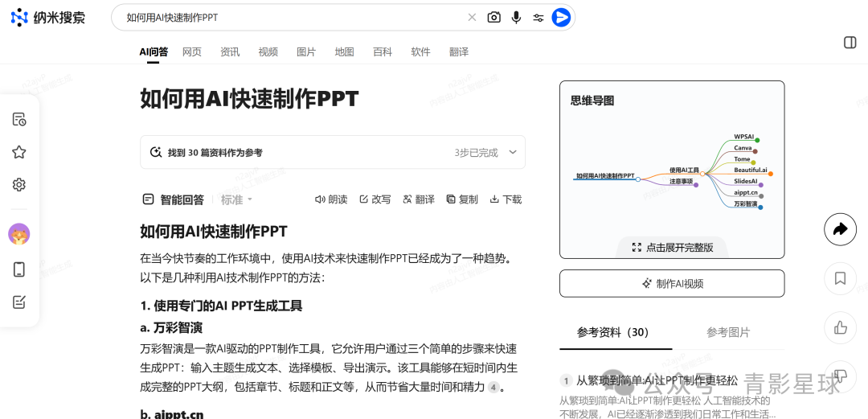
Task: Start voice search with the microphone
Action: coord(516,17)
